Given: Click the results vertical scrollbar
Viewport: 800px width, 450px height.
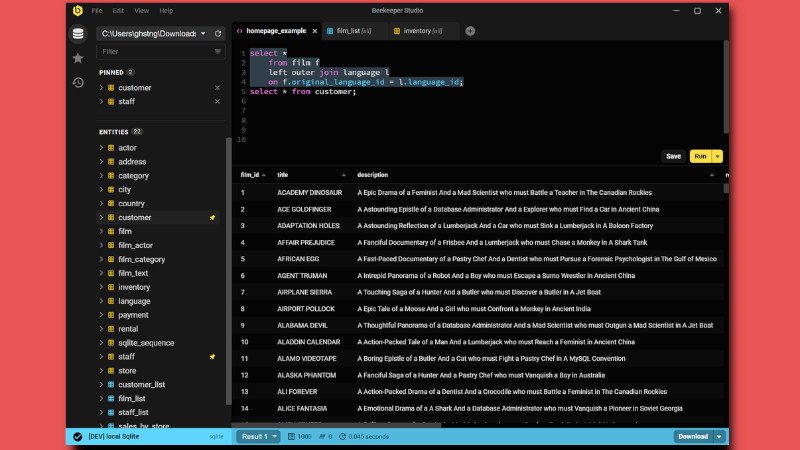Looking at the screenshot, I should [726, 188].
